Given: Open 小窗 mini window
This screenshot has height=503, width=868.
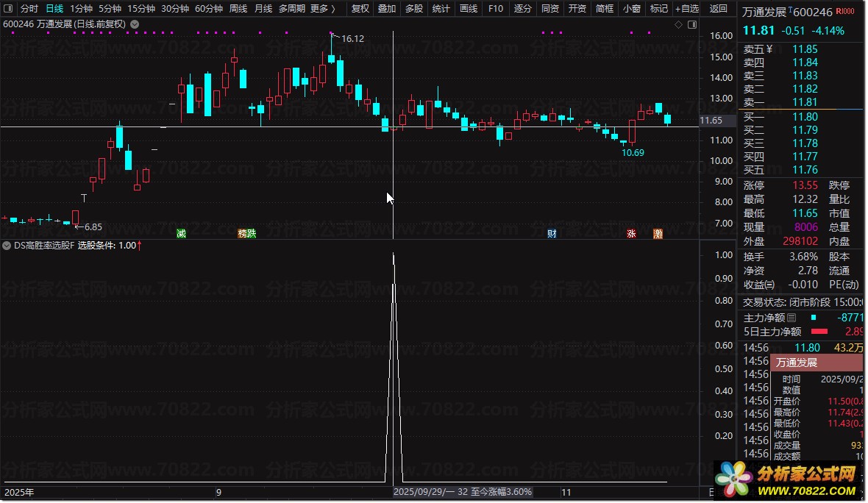Looking at the screenshot, I should click(x=632, y=8).
